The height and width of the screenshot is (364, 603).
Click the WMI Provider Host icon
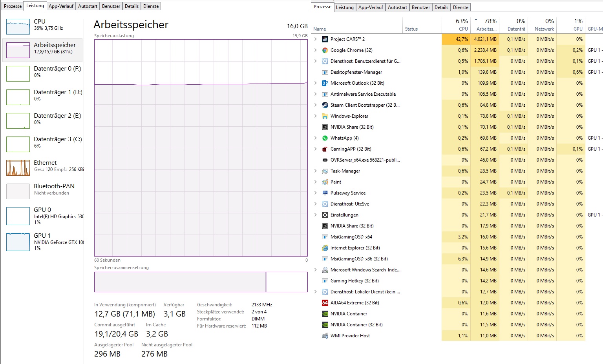coord(325,336)
